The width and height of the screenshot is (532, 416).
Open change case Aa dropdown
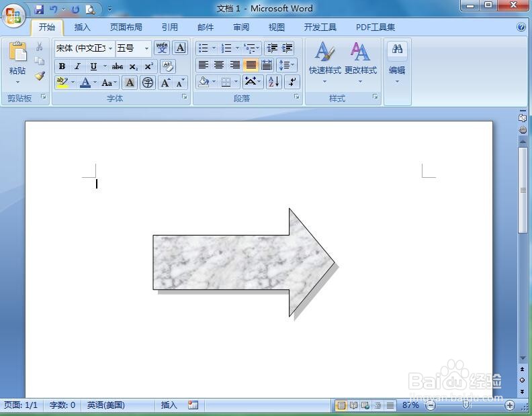click(109, 83)
